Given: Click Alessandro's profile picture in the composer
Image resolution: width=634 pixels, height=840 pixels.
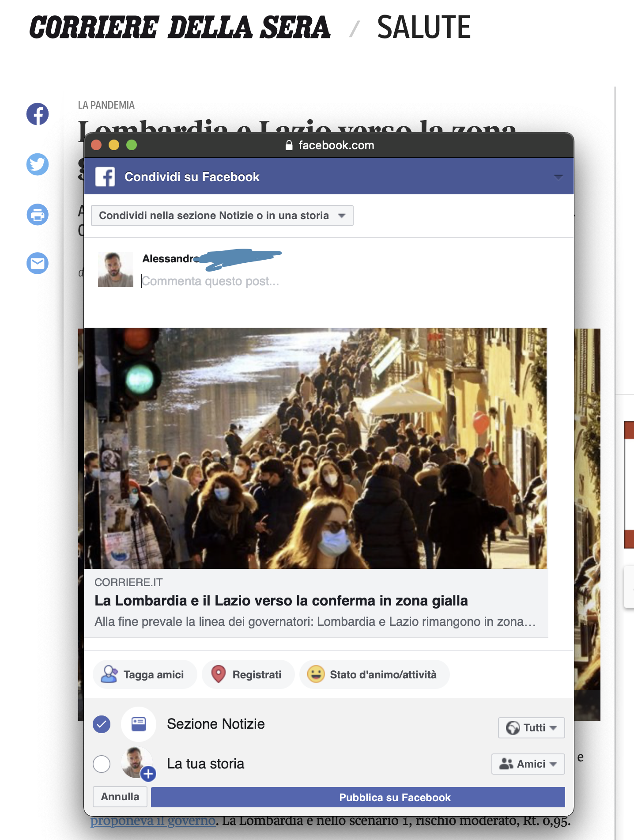Looking at the screenshot, I should pos(116,269).
